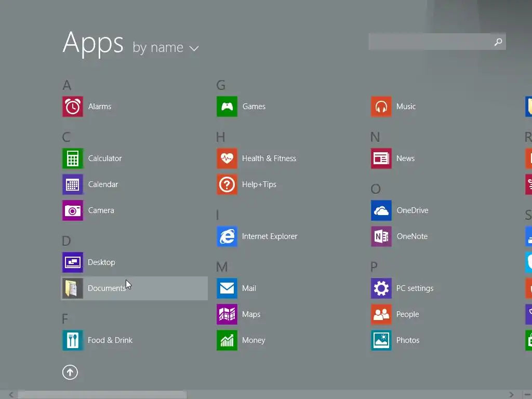Click the 'Money' label text
This screenshot has height=399, width=532.
(254, 340)
